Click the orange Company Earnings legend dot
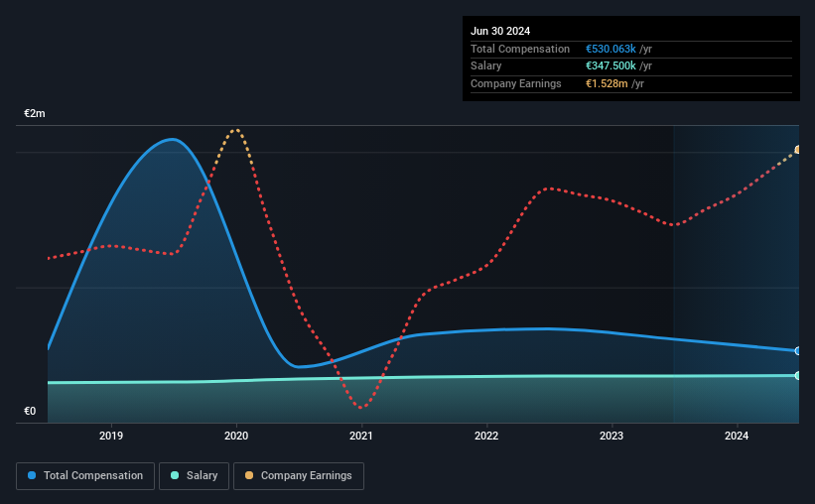Image resolution: width=815 pixels, height=504 pixels. click(x=249, y=475)
